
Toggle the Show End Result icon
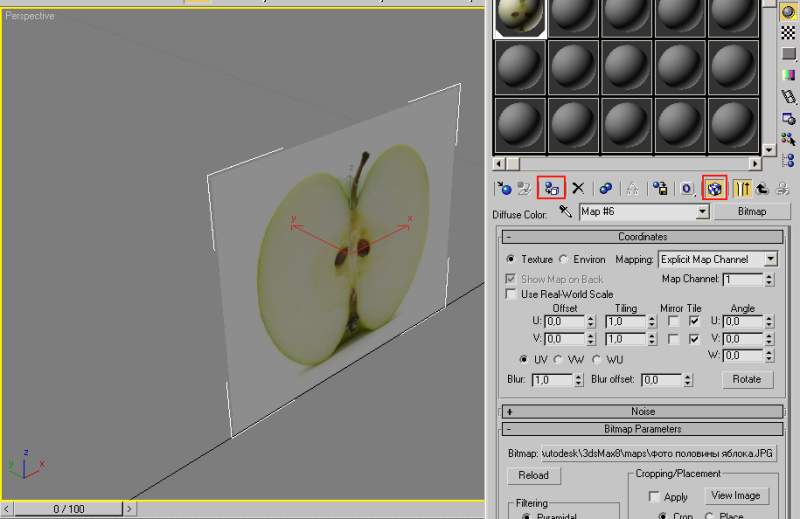coord(742,189)
